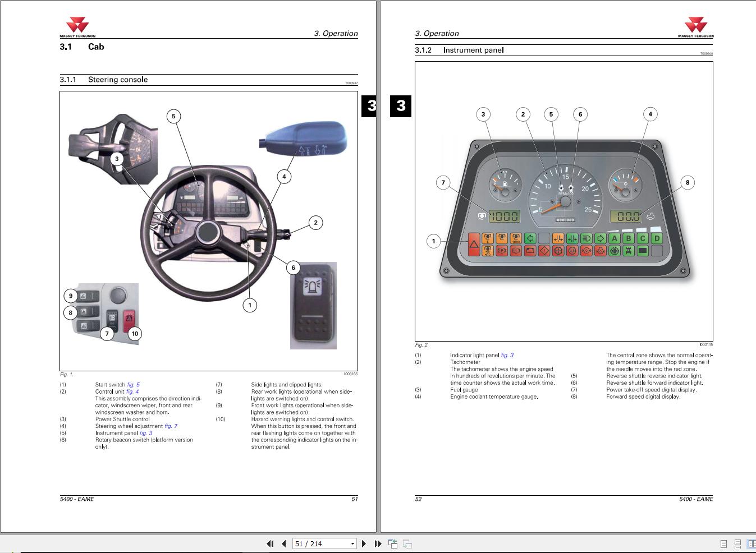Switch to continuous scrolling page view
The image size is (756, 553).
click(737, 543)
